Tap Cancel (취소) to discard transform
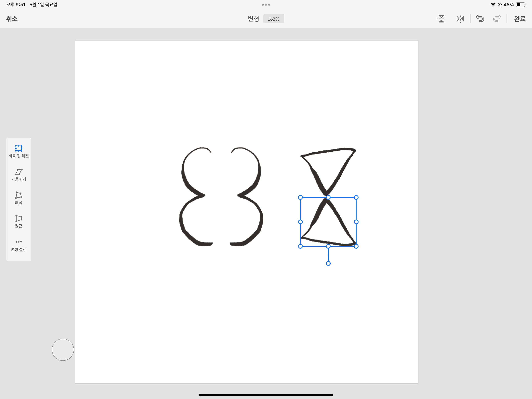The image size is (532, 399). pos(12,19)
